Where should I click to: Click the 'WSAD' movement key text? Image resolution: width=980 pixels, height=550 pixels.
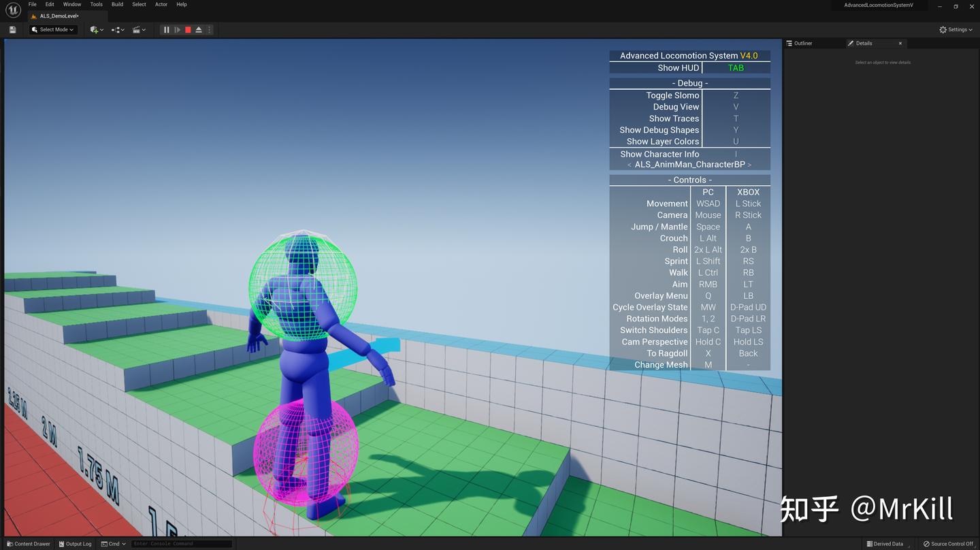[708, 204]
